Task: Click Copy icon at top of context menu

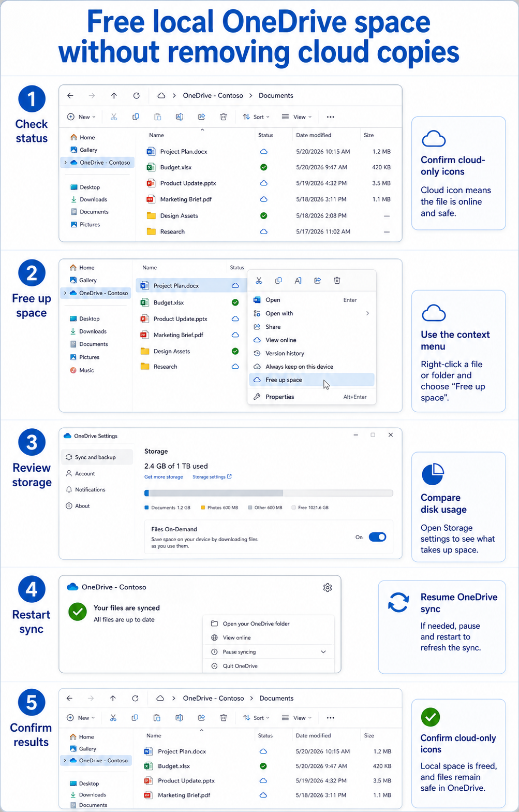Action: [278, 281]
